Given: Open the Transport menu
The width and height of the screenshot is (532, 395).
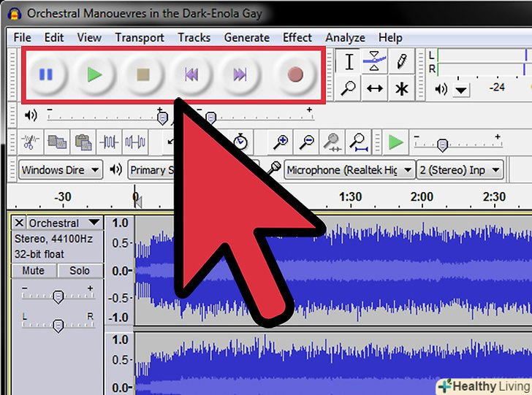Looking at the screenshot, I should coord(140,37).
